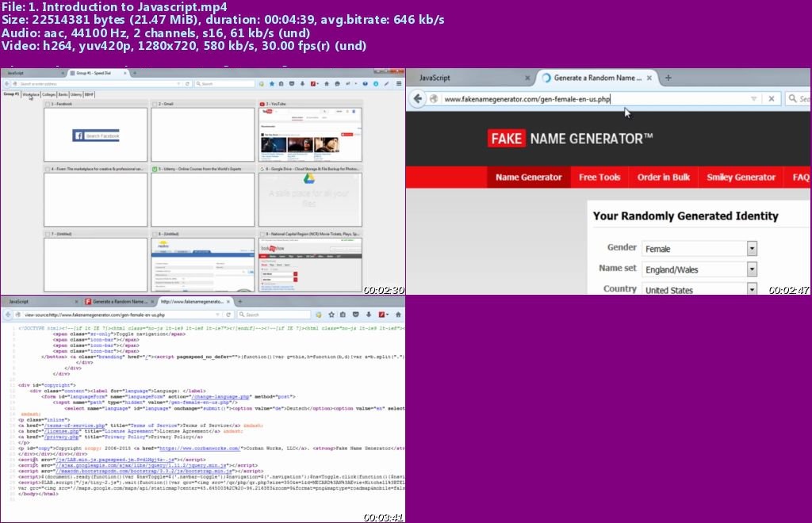Click yellow smiley icon in Speed Dial toolbar
The image size is (812, 523).
pyautogui.click(x=262, y=84)
